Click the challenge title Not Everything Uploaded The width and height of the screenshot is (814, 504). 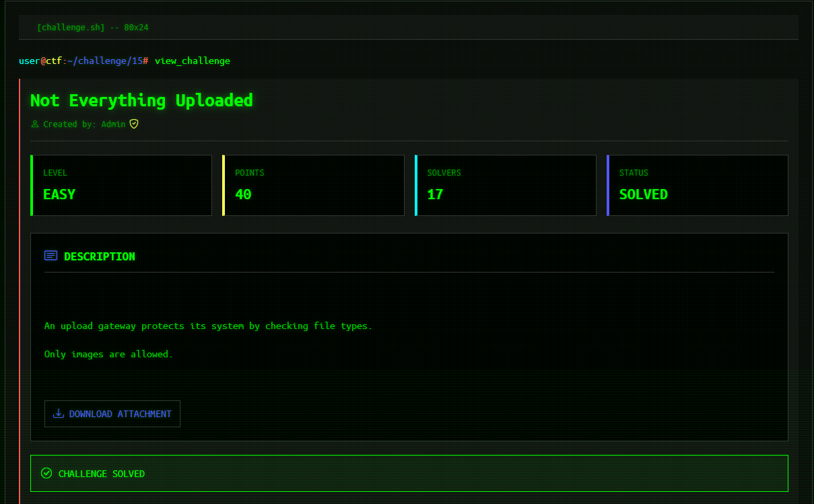pos(141,101)
